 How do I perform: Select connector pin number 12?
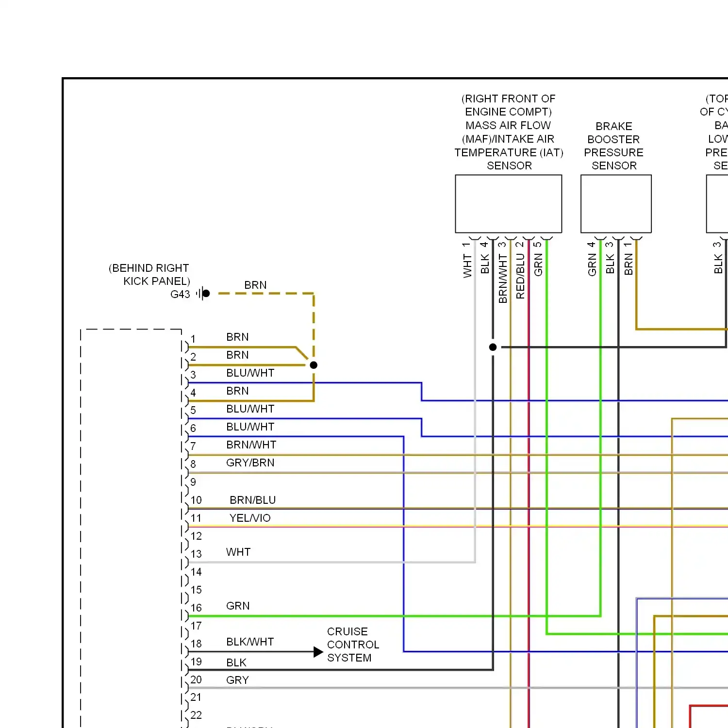tap(196, 536)
